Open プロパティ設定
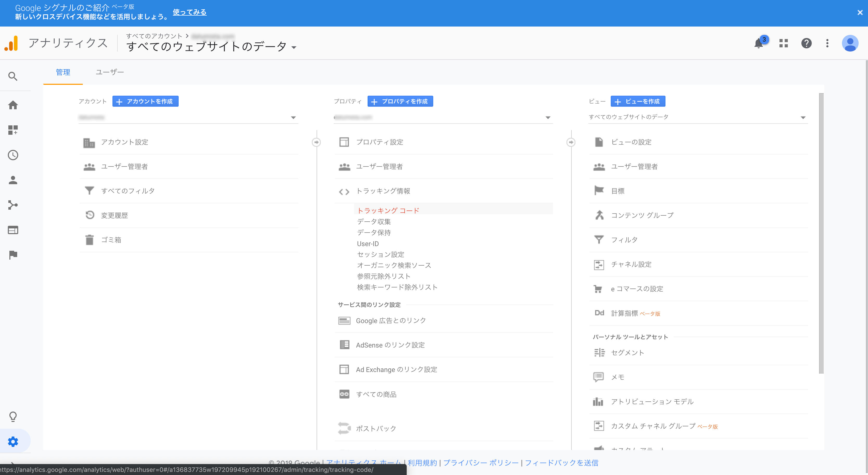This screenshot has width=868, height=475. [x=443, y=142]
